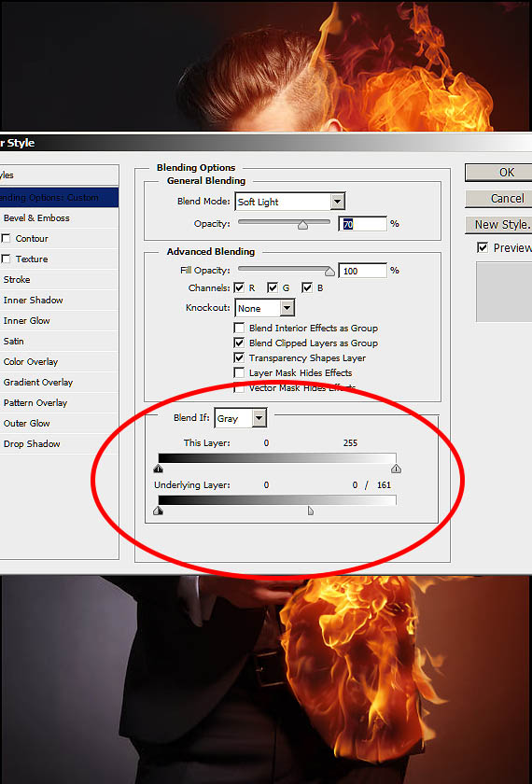This screenshot has width=532, height=784.
Task: Enable Layer Mask Hides Effects
Action: [240, 373]
